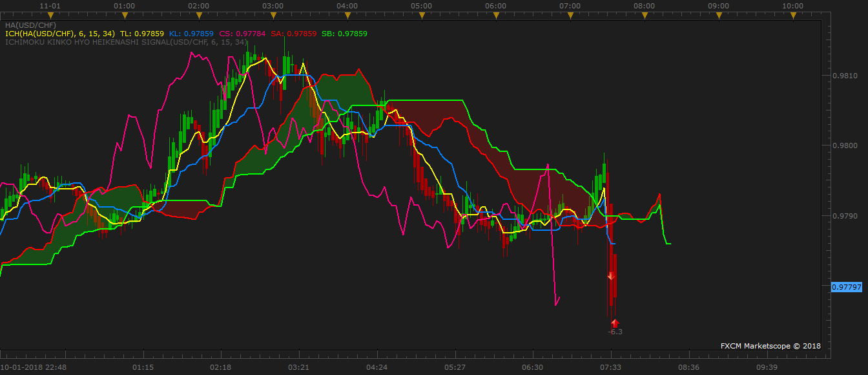Click the gold marker under 10:00
This screenshot has height=375, width=868.
point(793,14)
